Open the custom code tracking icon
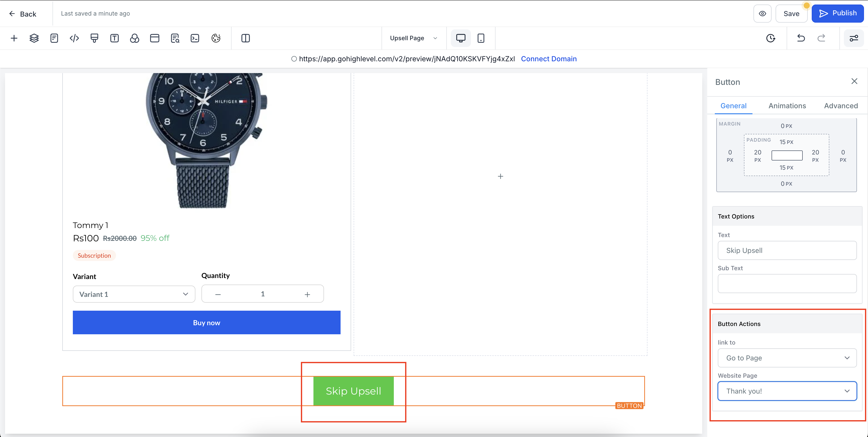Screen dimensions: 868x437 tap(74, 38)
